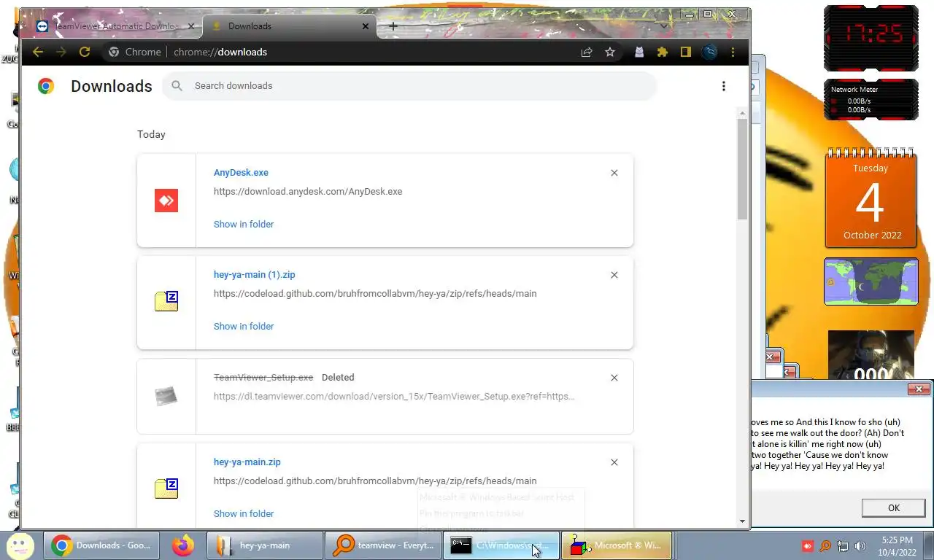Reload the Chrome downloads page
This screenshot has width=934, height=560.
[85, 52]
